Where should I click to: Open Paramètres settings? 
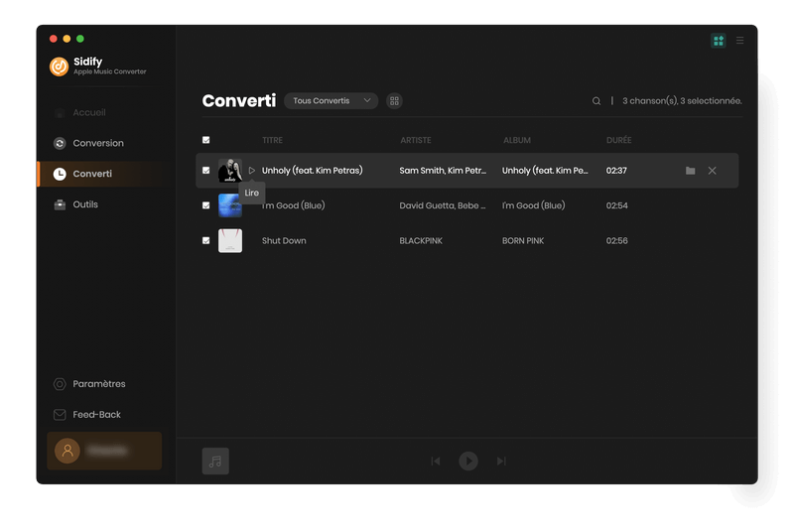(98, 384)
